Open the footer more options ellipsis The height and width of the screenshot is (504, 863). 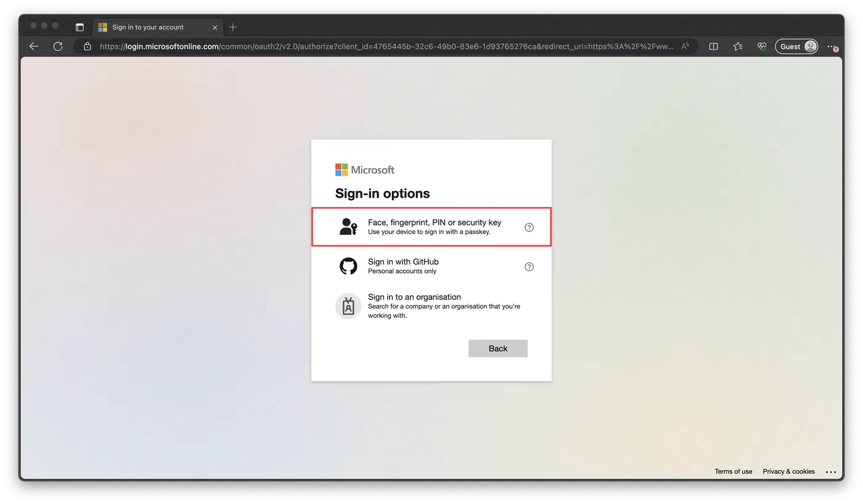click(x=831, y=472)
